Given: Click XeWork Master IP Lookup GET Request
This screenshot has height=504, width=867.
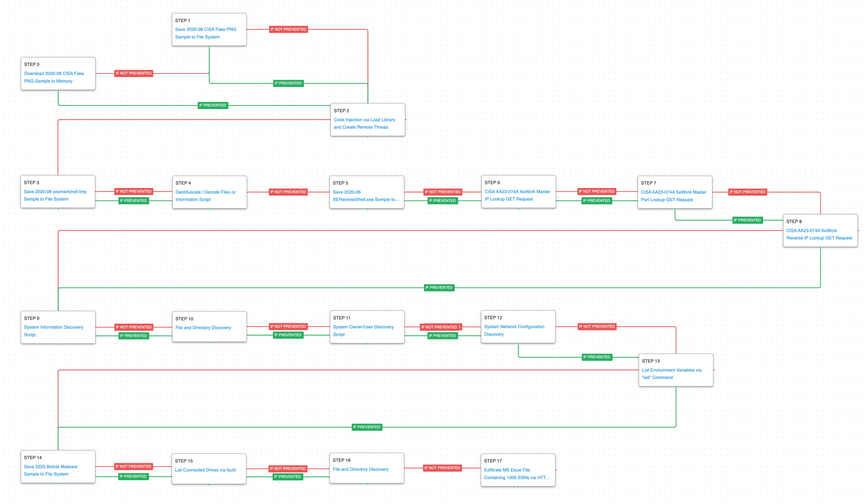Looking at the screenshot, I should tap(517, 192).
